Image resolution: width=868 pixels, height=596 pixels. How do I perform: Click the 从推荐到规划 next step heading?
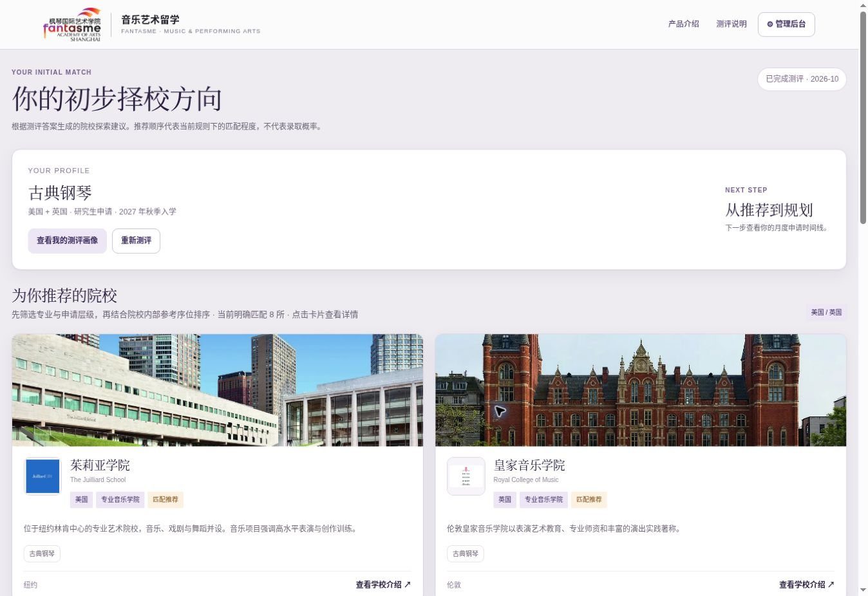coord(769,210)
